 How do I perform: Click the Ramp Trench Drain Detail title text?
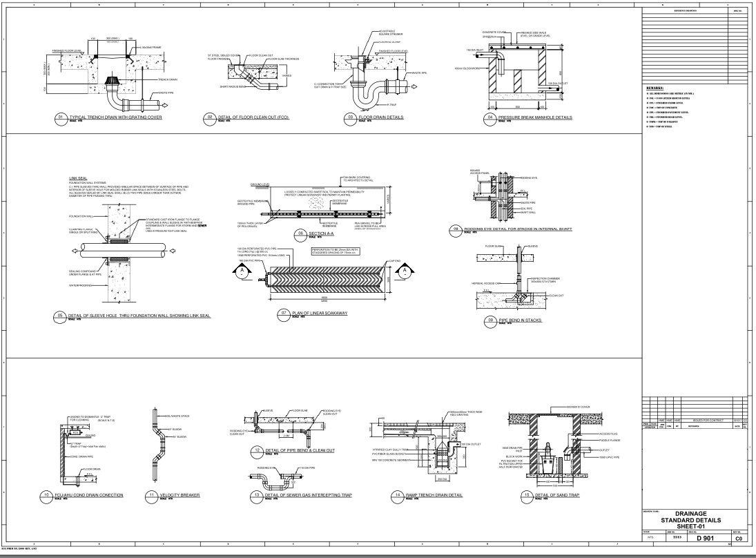(x=435, y=494)
